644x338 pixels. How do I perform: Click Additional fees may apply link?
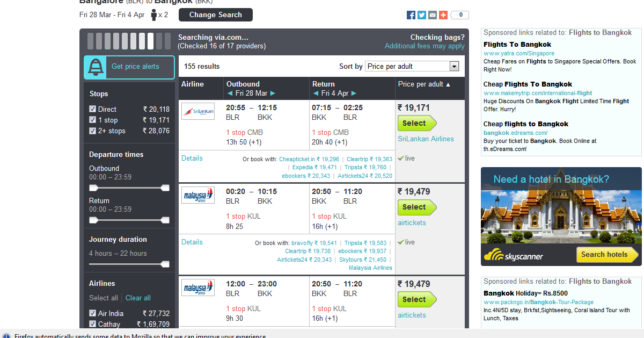(425, 46)
